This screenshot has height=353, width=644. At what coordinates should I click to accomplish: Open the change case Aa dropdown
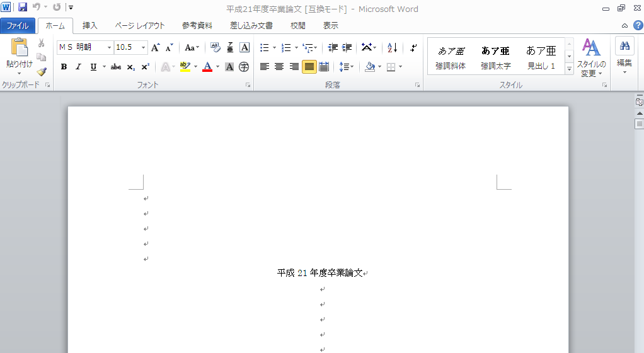coord(192,48)
